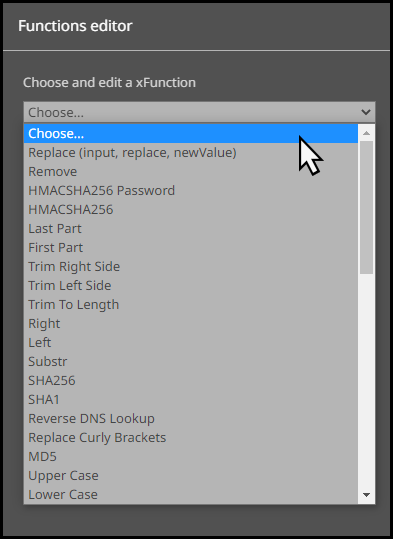Select the MD5 function

click(x=191, y=456)
